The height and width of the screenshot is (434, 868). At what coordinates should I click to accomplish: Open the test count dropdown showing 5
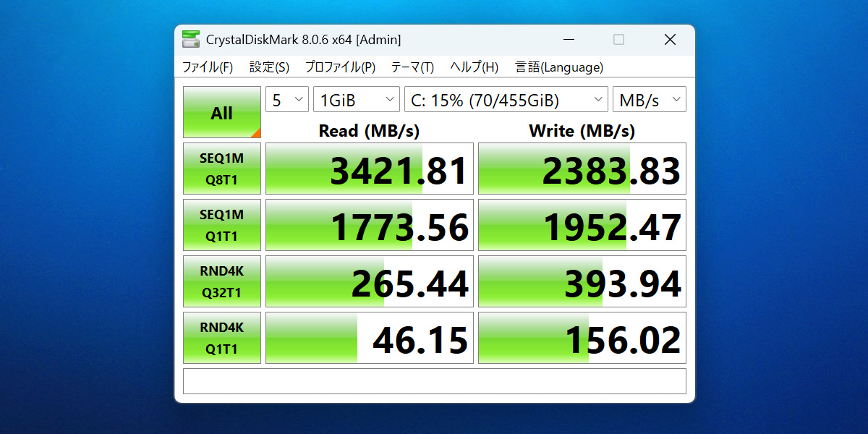pyautogui.click(x=287, y=101)
